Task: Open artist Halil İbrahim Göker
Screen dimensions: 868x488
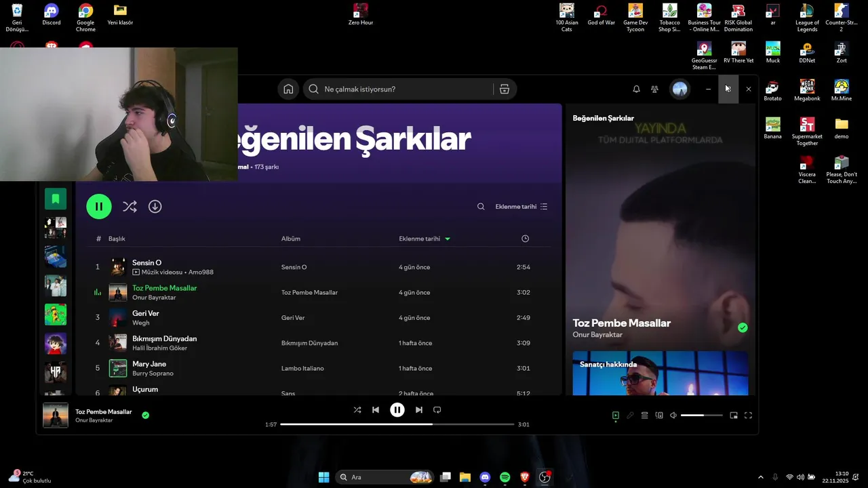Action: coord(160,348)
